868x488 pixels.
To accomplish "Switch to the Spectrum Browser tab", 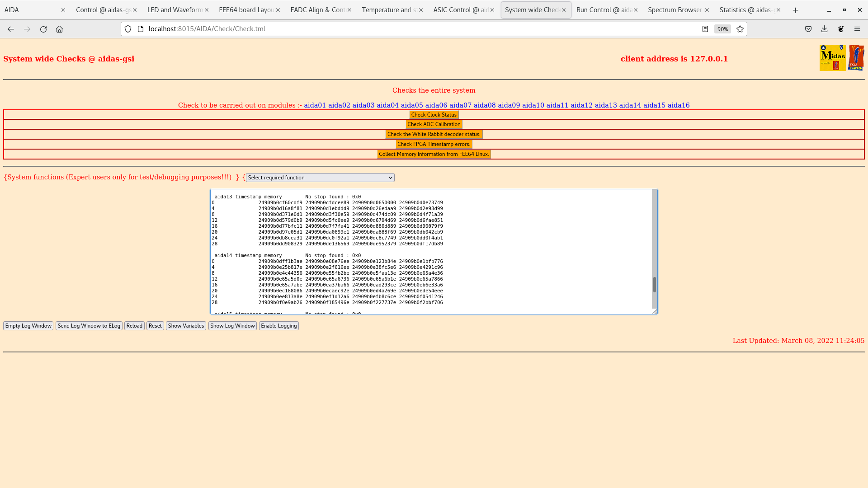I will tap(674, 10).
